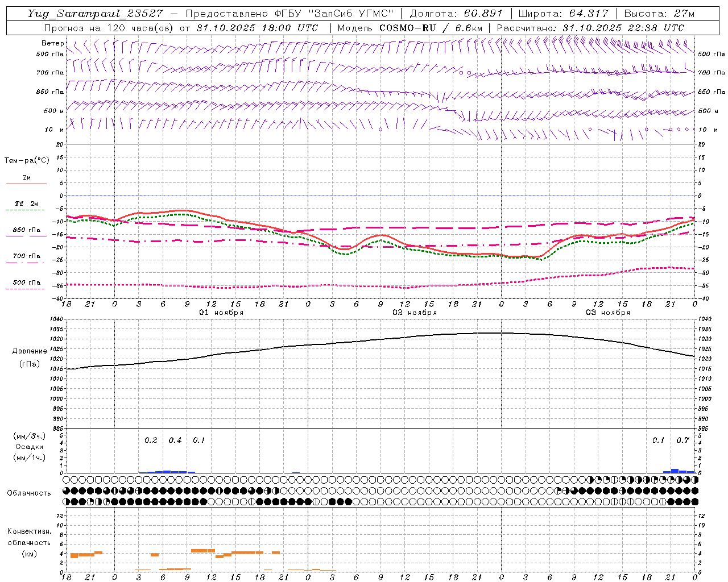The image size is (728, 582).
Task: Click the Ветер wind panel label
Action: click(53, 43)
